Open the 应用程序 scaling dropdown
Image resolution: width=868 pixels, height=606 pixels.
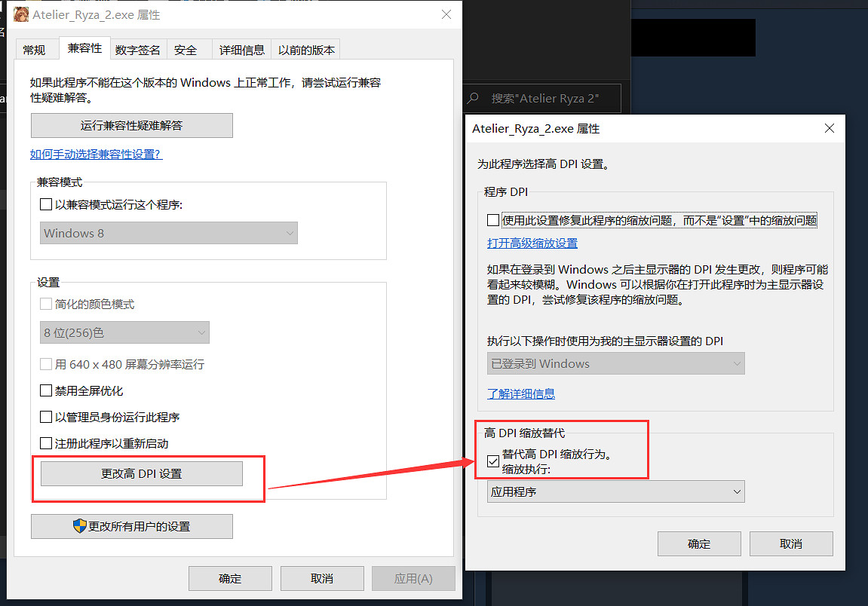coord(615,492)
